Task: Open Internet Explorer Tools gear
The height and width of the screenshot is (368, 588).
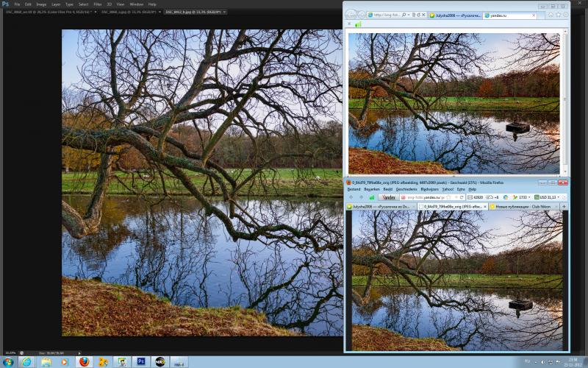Action: coord(565,15)
